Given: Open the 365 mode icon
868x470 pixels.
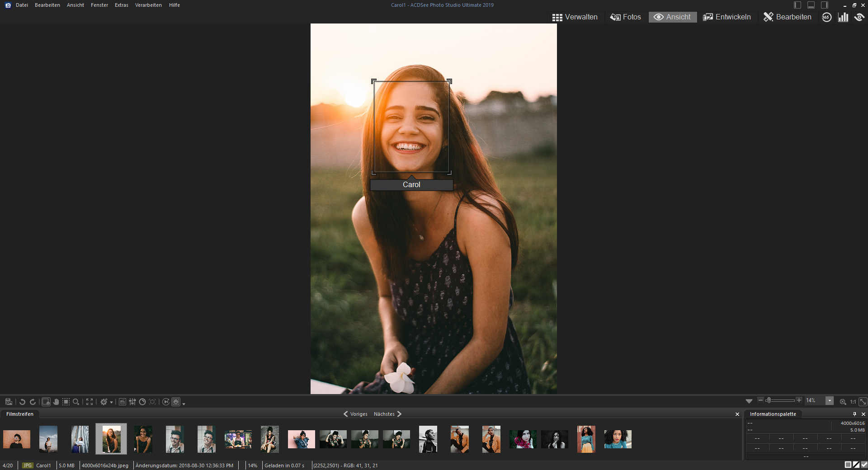Looking at the screenshot, I should click(x=826, y=17).
